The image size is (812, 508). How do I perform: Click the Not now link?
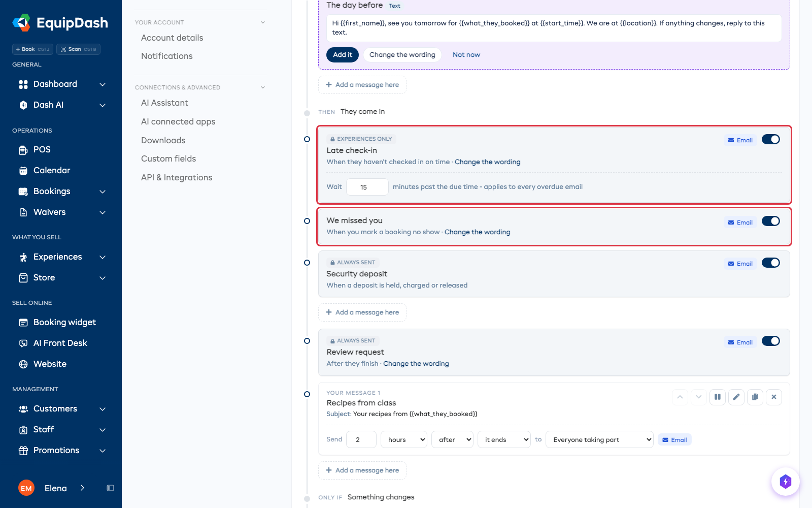tap(466, 55)
